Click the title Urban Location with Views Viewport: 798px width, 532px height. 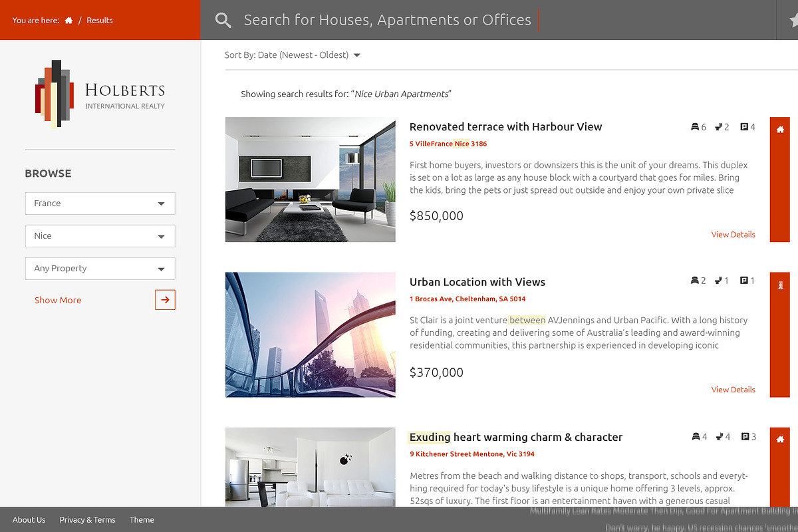tap(477, 282)
